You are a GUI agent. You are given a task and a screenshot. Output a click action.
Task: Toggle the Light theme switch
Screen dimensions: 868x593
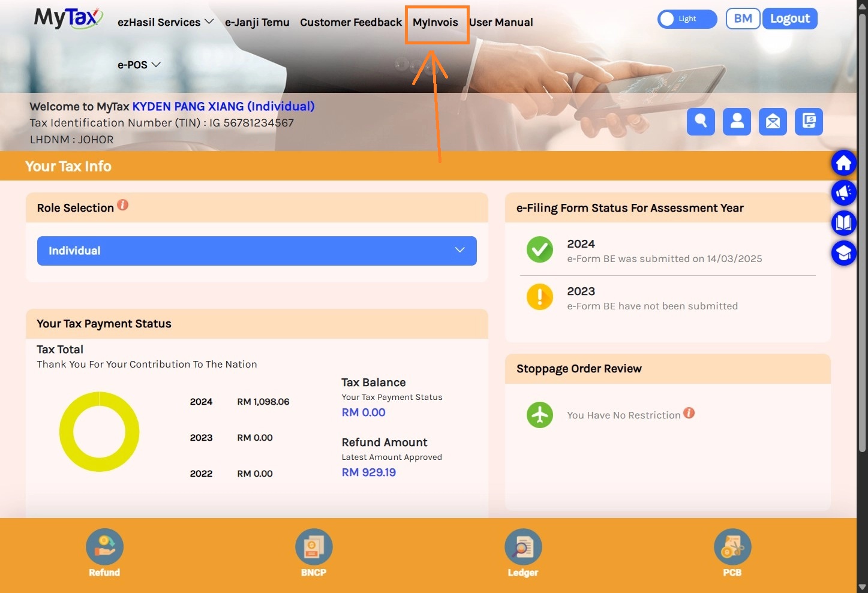pos(687,19)
